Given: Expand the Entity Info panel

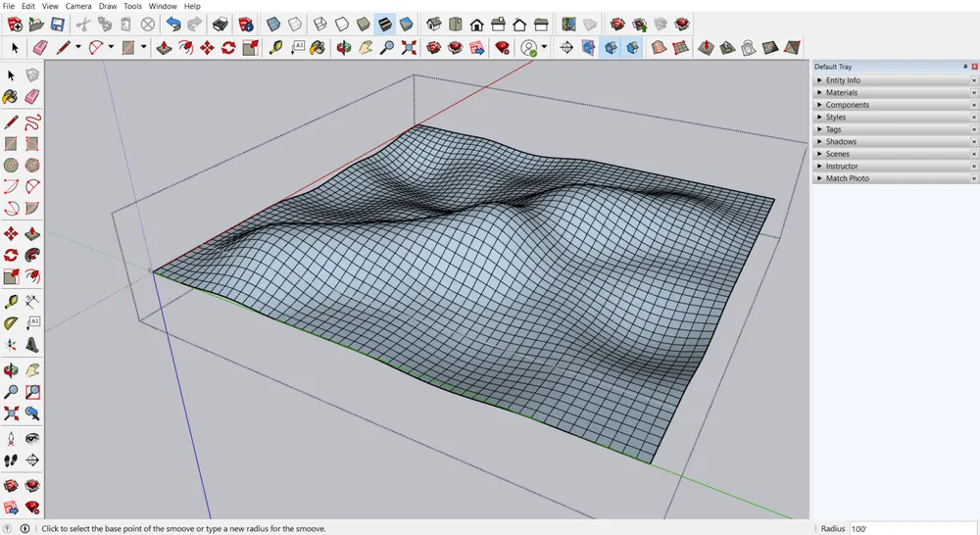Looking at the screenshot, I should point(895,80).
